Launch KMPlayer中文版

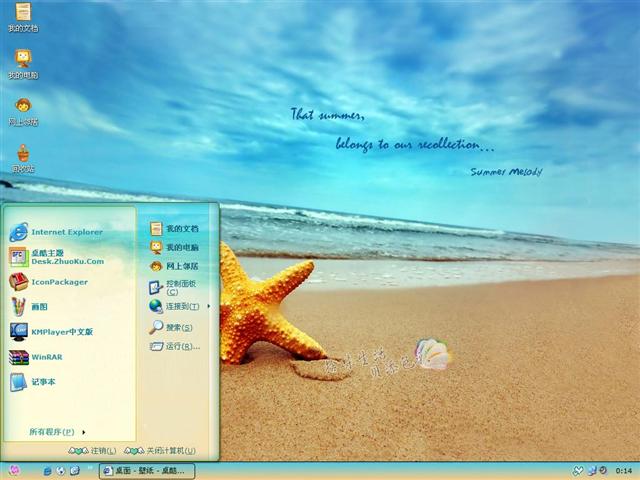click(x=51, y=331)
